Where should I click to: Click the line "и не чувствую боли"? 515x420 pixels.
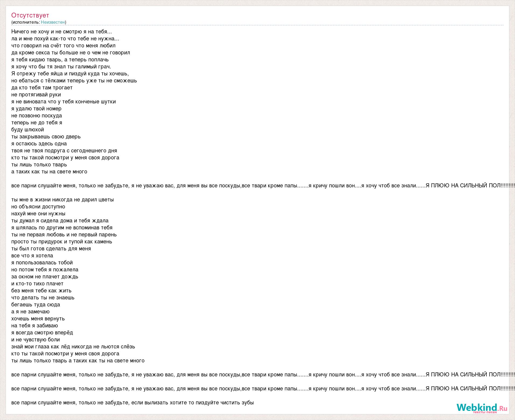(x=36, y=340)
